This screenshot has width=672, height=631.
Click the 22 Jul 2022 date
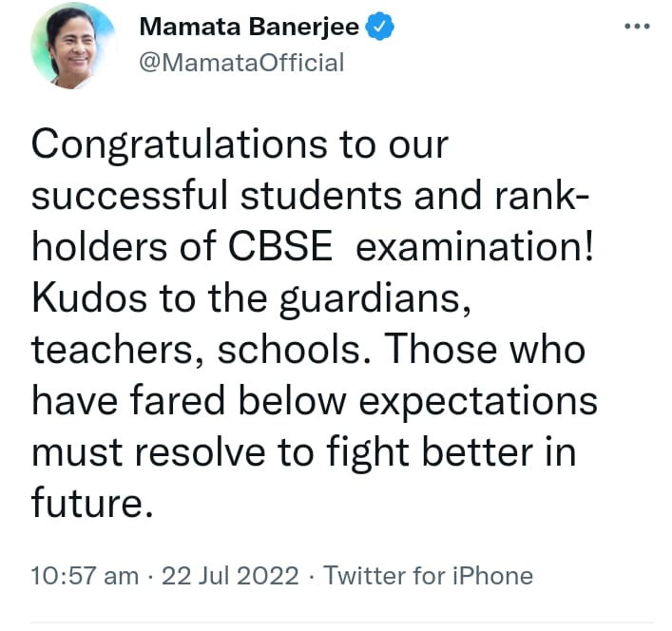pyautogui.click(x=230, y=575)
